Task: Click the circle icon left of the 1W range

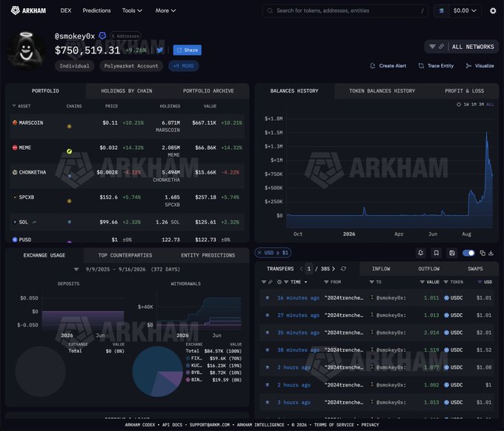Action: [x=459, y=105]
